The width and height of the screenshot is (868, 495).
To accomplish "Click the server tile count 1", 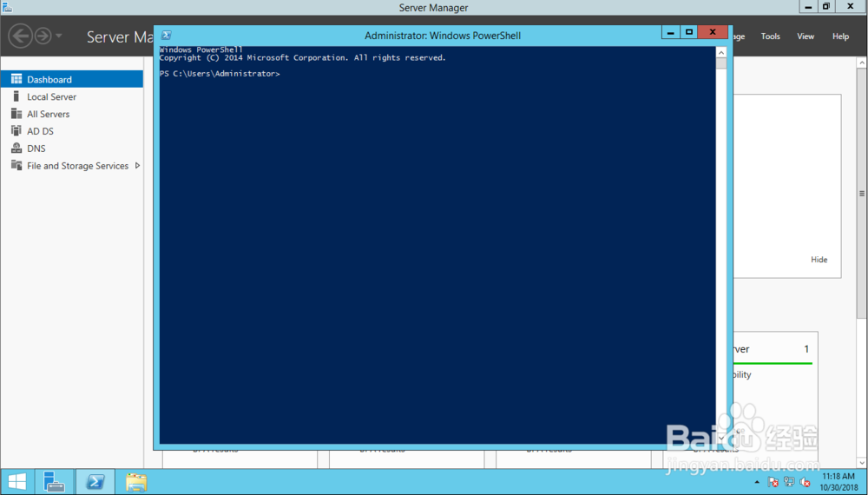I will (x=806, y=349).
